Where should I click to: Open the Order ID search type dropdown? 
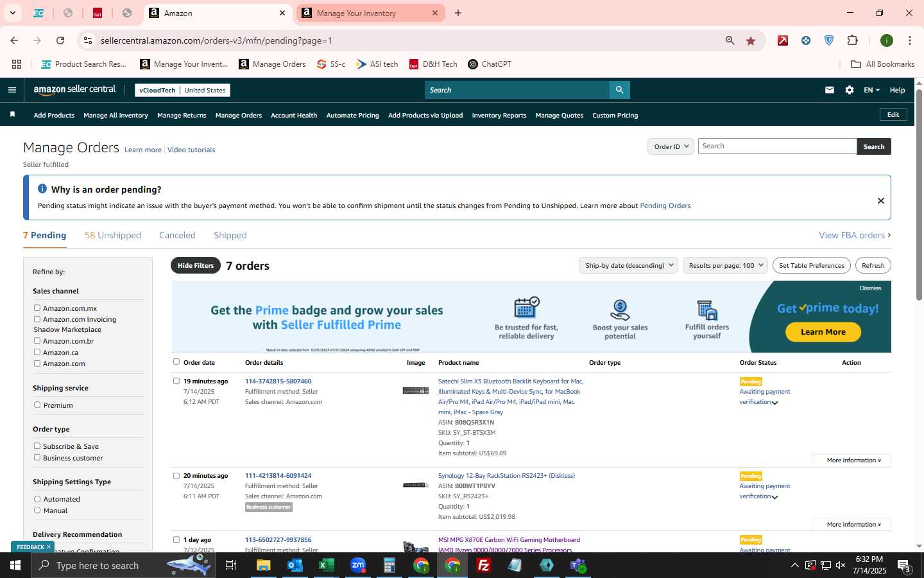coord(671,146)
